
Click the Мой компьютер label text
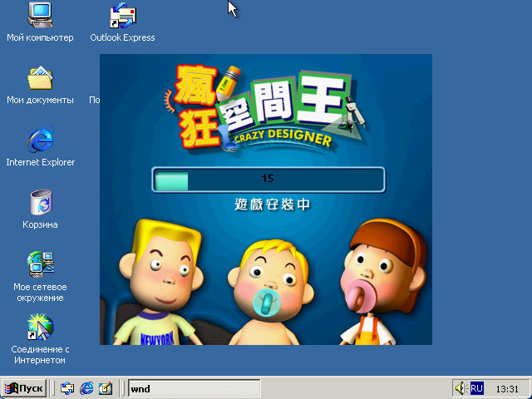40,37
